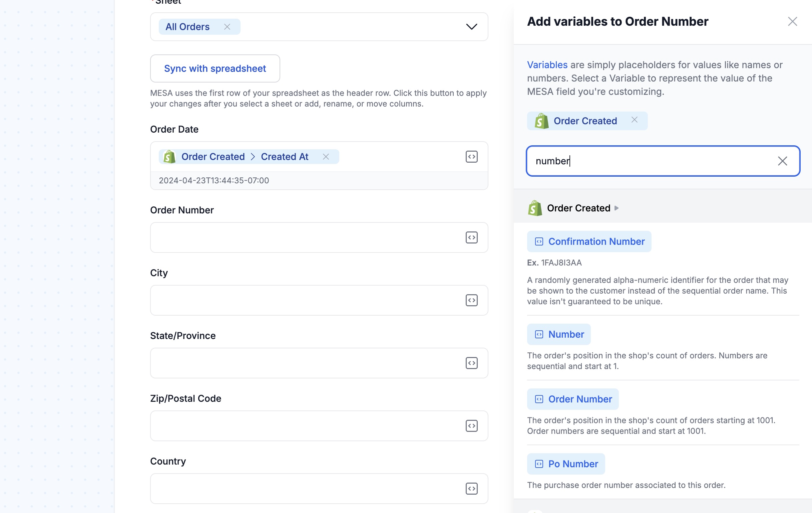
Task: Open variable picker for State/Province field
Action: (471, 363)
